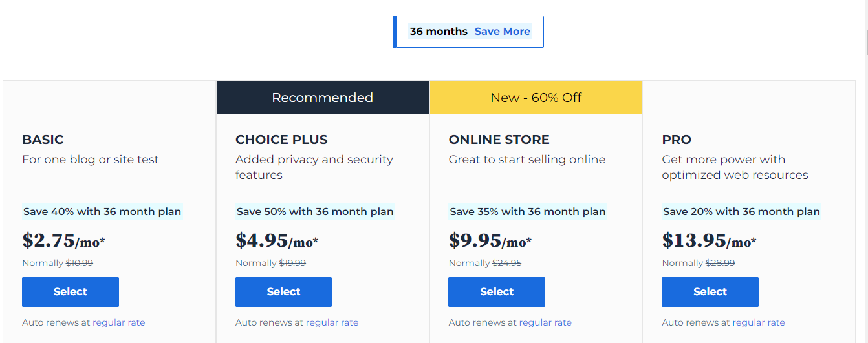Image resolution: width=868 pixels, height=343 pixels.
Task: Open regular rate link under CHOICE PLUS
Action: click(332, 322)
